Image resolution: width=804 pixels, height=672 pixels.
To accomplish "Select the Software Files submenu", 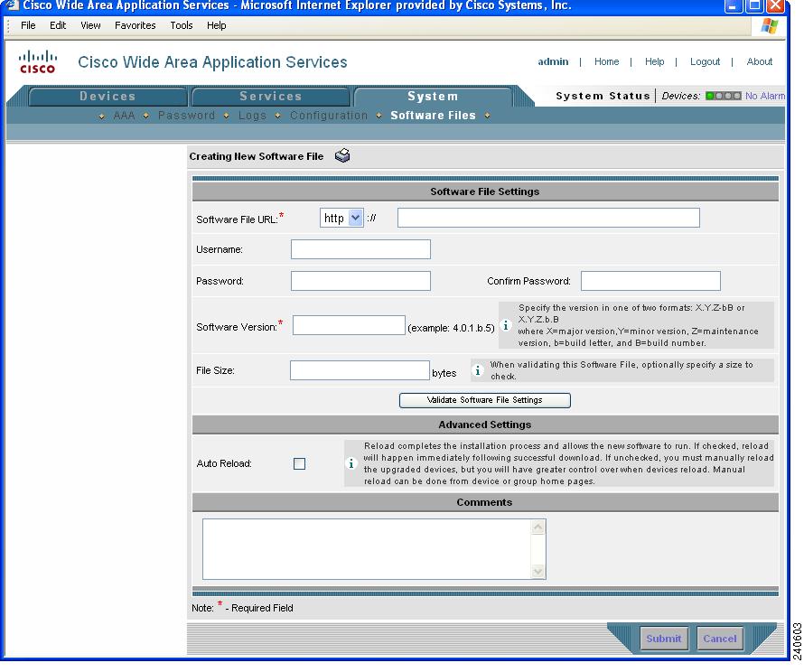I will pyautogui.click(x=434, y=116).
